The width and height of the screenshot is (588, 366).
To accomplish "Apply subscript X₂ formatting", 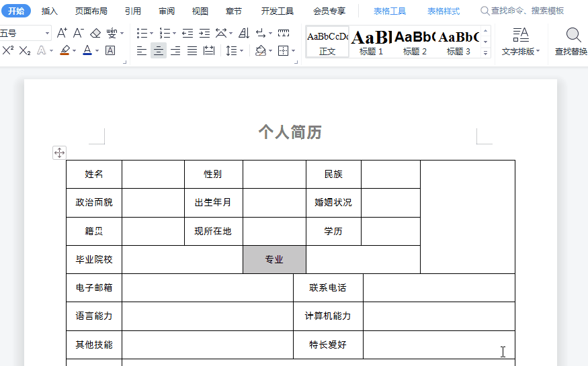I will click(x=25, y=50).
